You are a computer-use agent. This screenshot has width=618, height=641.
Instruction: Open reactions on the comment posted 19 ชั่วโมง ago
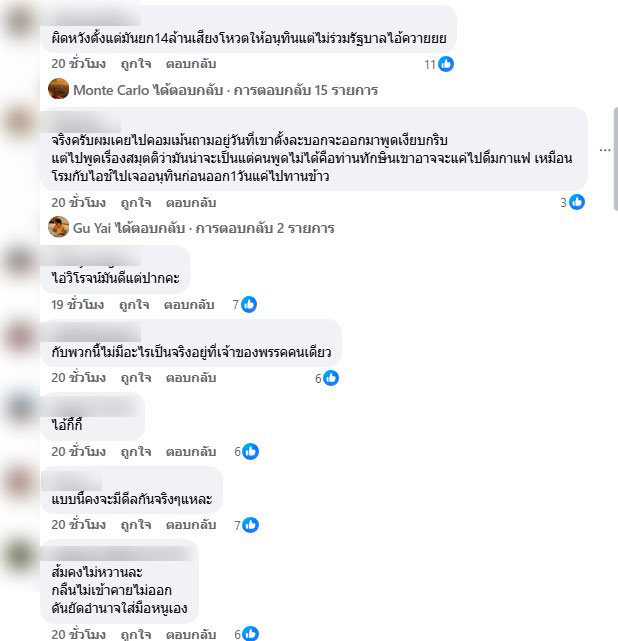(249, 305)
